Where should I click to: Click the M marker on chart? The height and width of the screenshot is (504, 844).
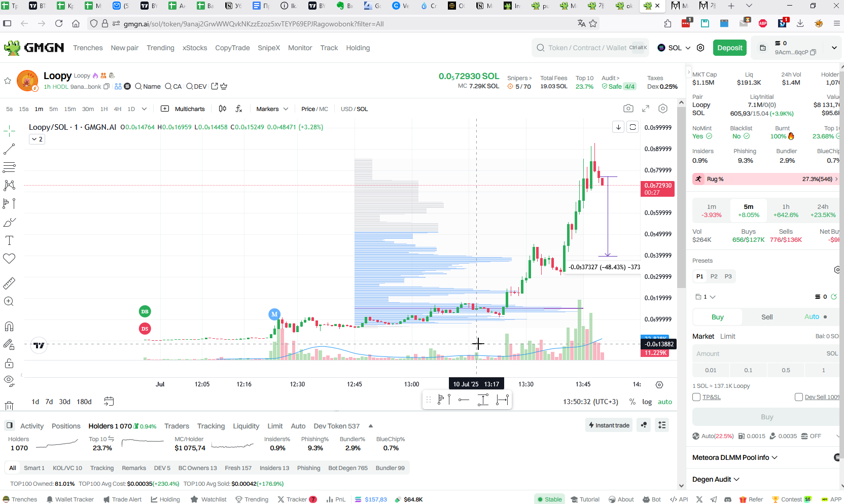click(274, 314)
